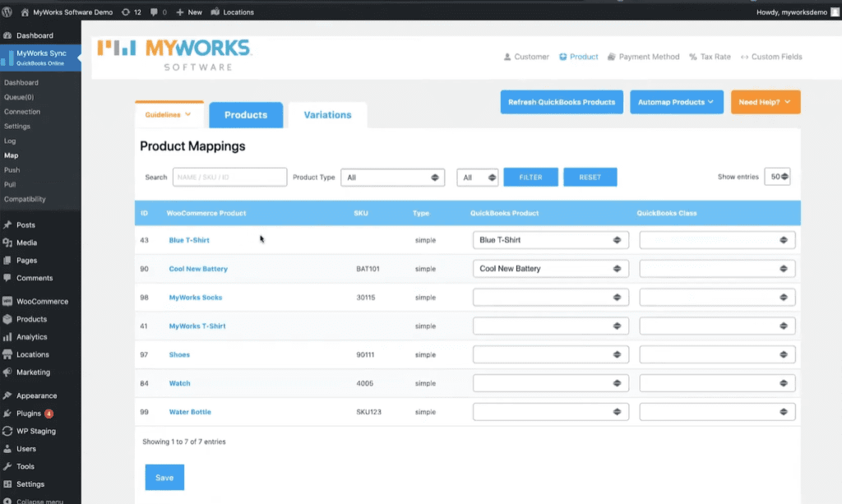Select the SKU cell SKU123
Screen dimensions: 842x504
[368, 412]
